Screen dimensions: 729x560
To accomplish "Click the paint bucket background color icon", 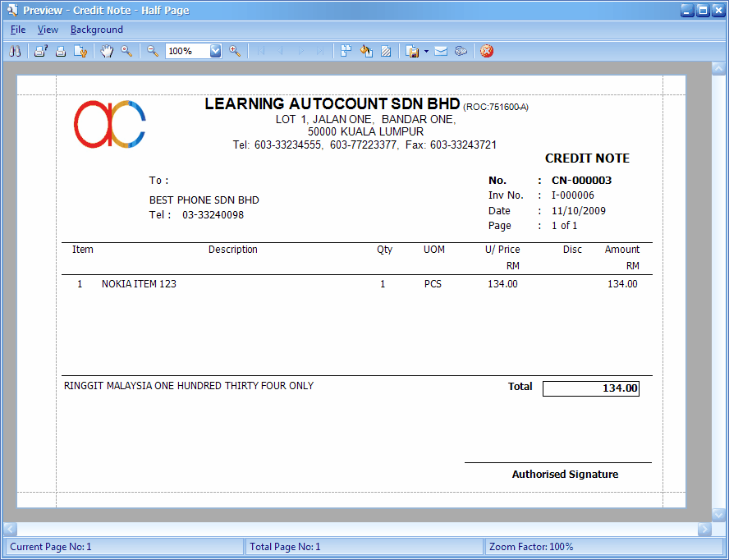I will (366, 51).
